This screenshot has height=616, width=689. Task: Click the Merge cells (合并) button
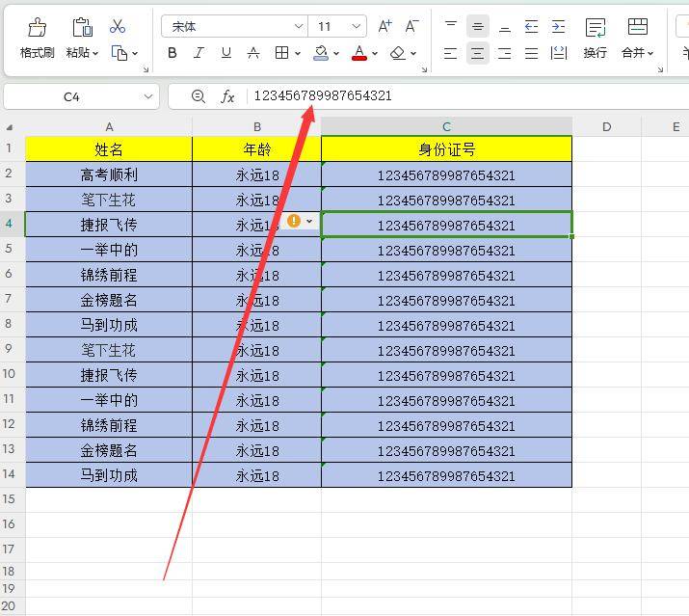pos(638,39)
